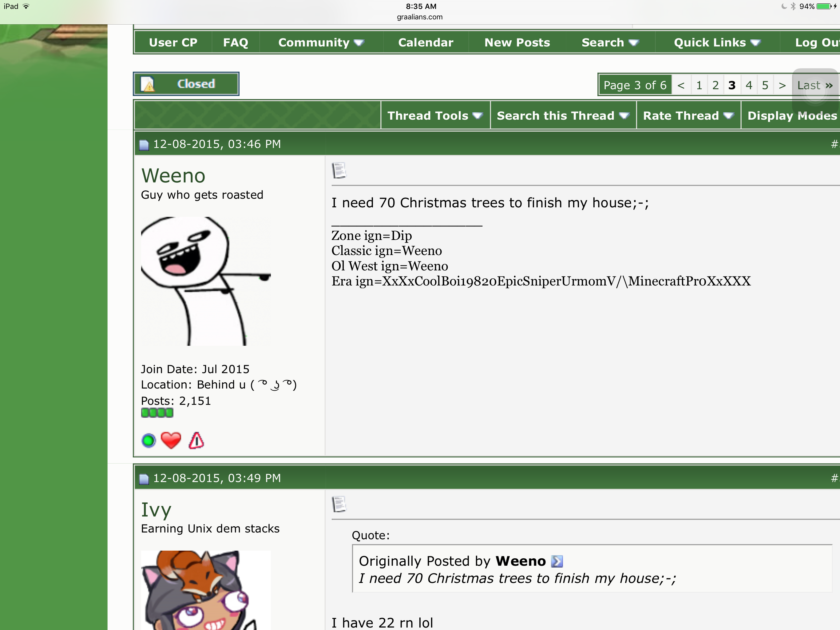This screenshot has height=630, width=840.
Task: Open Search this Thread dropdown
Action: pos(563,116)
